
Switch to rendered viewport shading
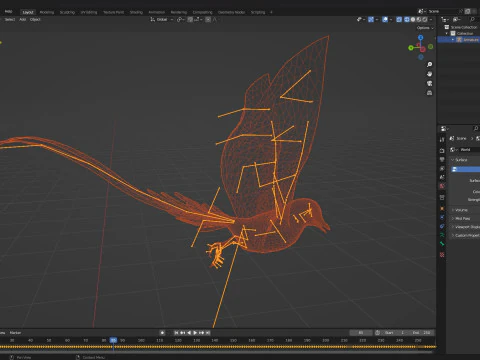click(425, 20)
